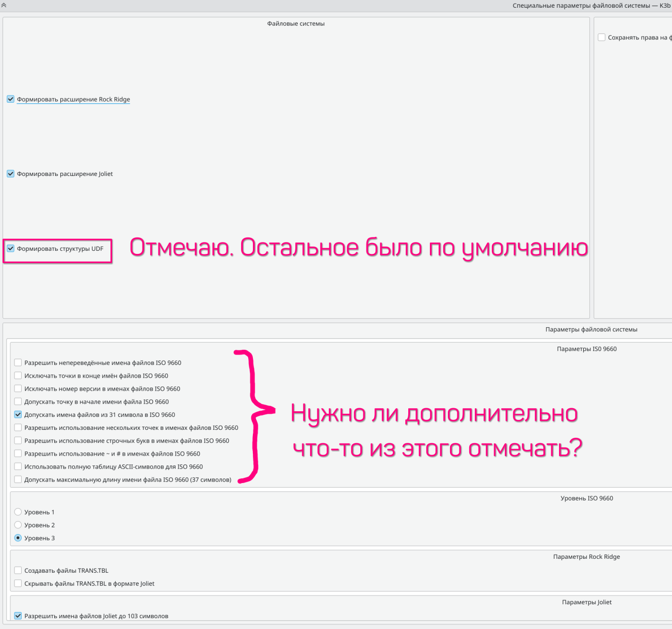Enable omitting version numbers in ISO 9660 names
The image size is (672, 629).
(18, 389)
